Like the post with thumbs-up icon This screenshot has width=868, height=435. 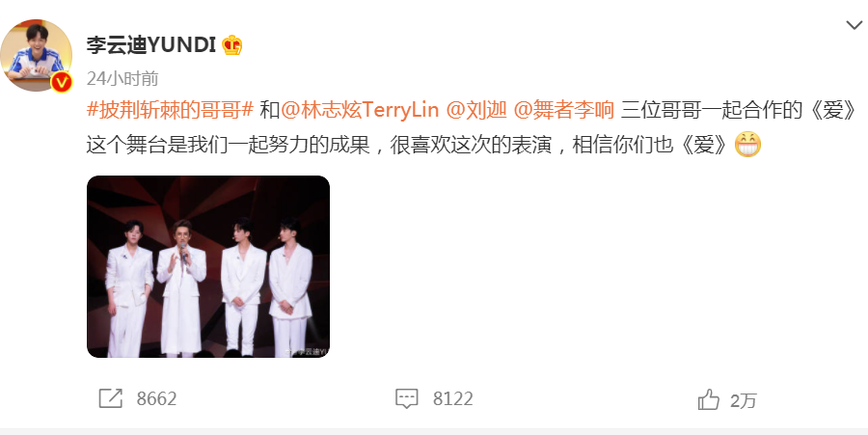[709, 399]
